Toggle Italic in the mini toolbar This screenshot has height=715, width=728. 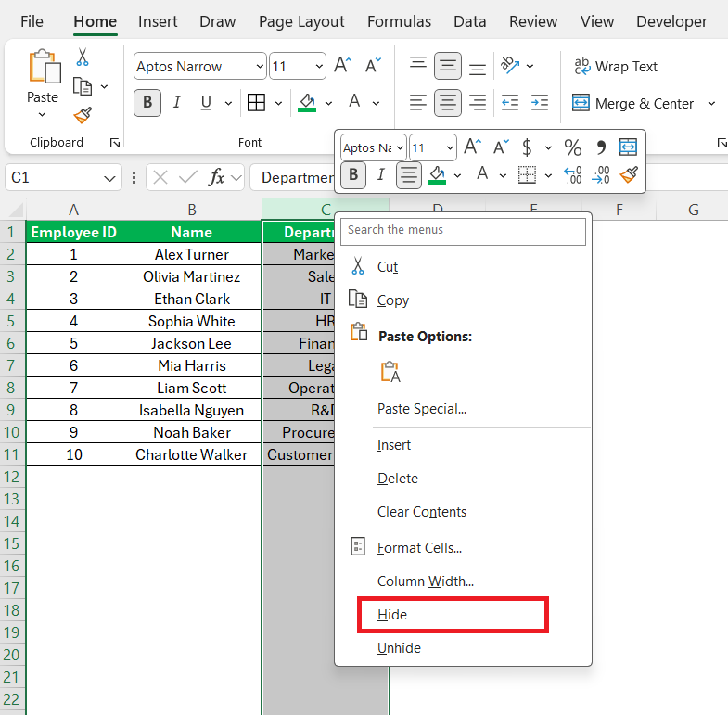click(381, 174)
